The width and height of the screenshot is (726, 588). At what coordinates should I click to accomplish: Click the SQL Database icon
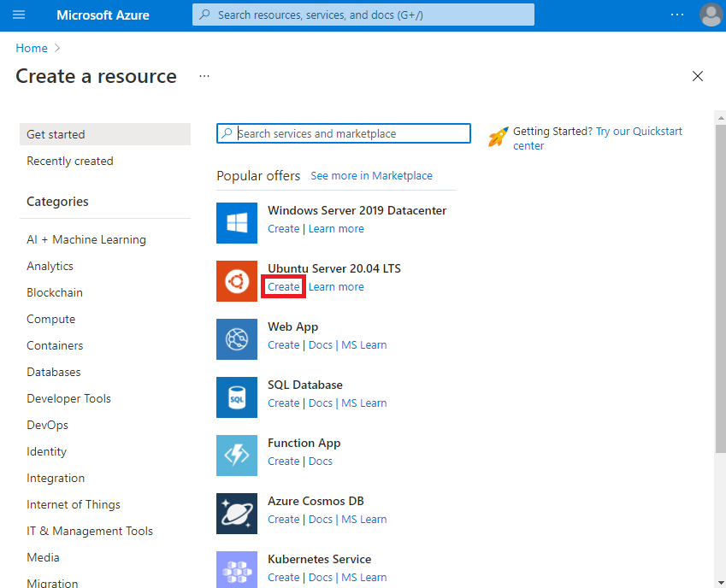pos(237,397)
